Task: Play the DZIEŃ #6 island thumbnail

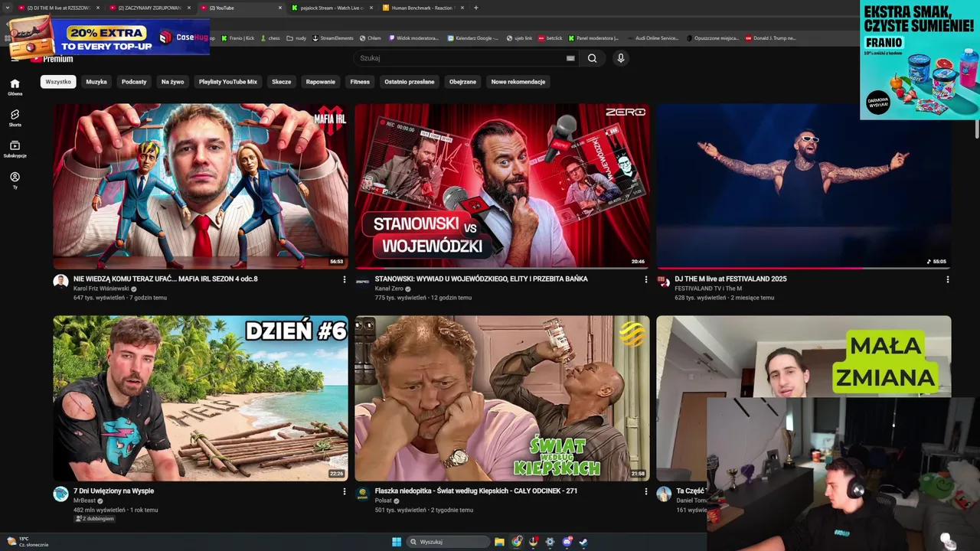Action: tap(201, 398)
